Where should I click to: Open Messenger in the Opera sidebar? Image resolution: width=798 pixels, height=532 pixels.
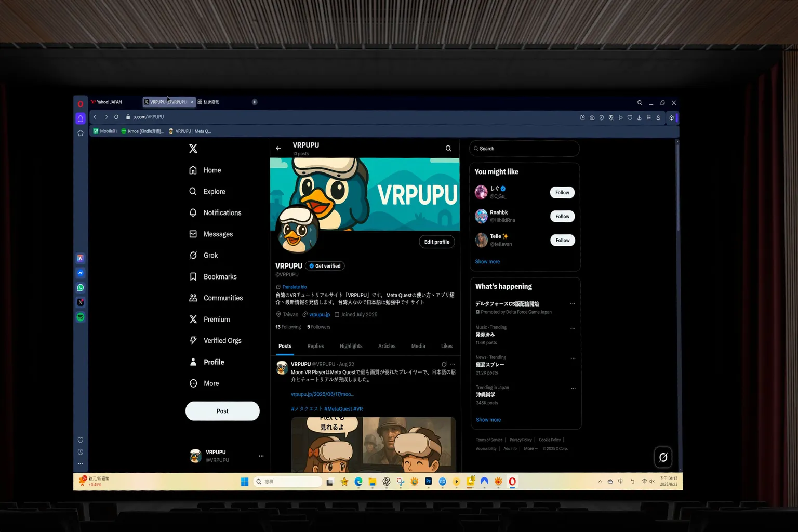(x=81, y=273)
